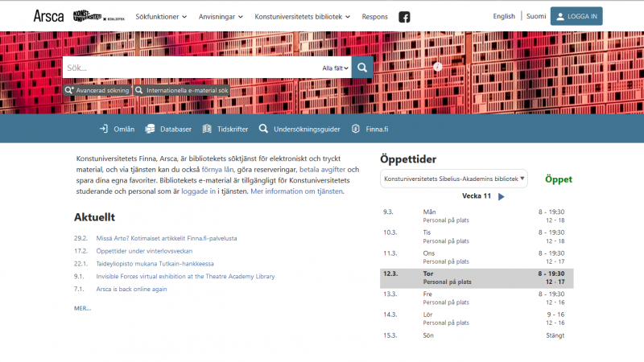Select library in the Öppettider dropdown

pyautogui.click(x=454, y=179)
